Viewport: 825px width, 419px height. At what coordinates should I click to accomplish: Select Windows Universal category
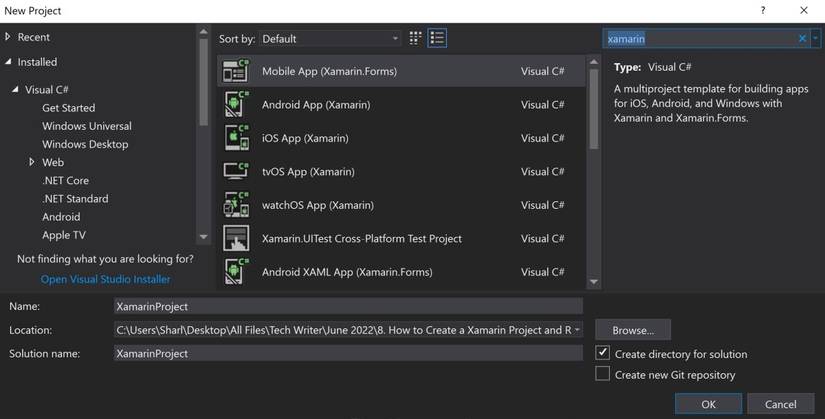tap(87, 126)
